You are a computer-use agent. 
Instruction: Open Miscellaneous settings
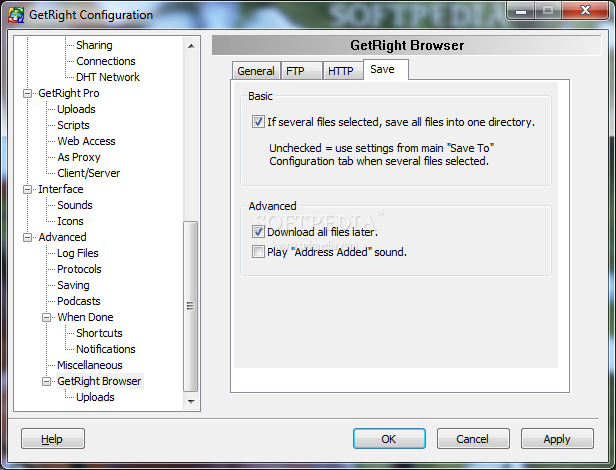point(90,365)
